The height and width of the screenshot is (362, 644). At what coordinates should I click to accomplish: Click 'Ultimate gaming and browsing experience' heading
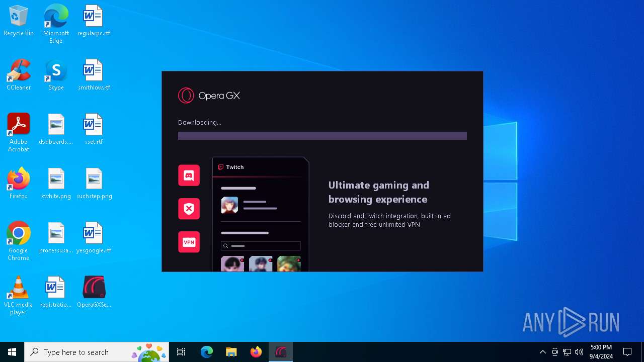pos(379,192)
